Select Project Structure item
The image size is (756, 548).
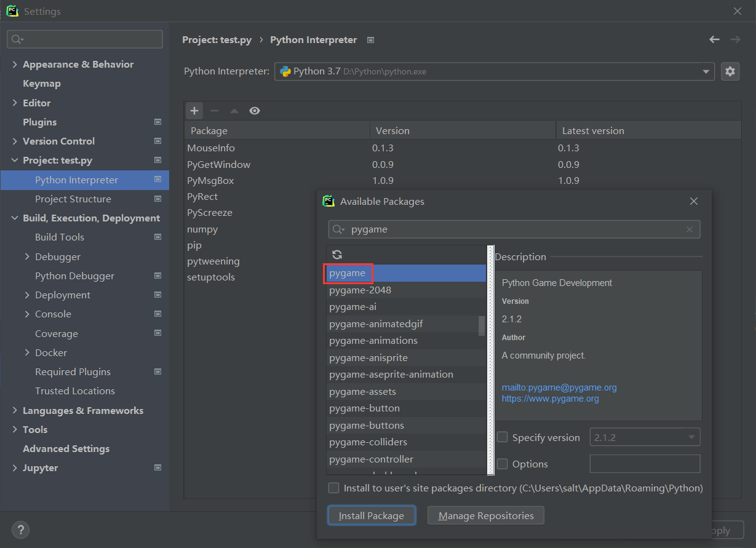[73, 199]
